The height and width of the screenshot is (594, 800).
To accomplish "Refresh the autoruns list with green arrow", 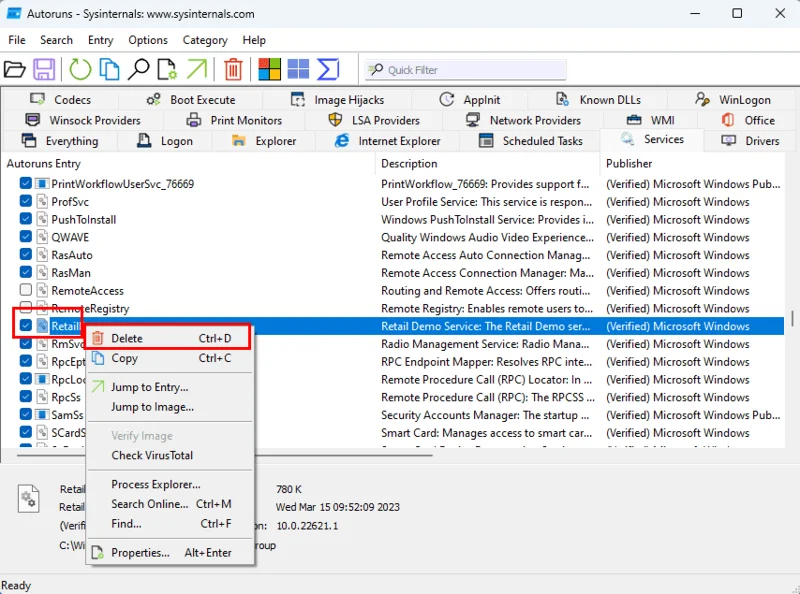I will coord(80,69).
